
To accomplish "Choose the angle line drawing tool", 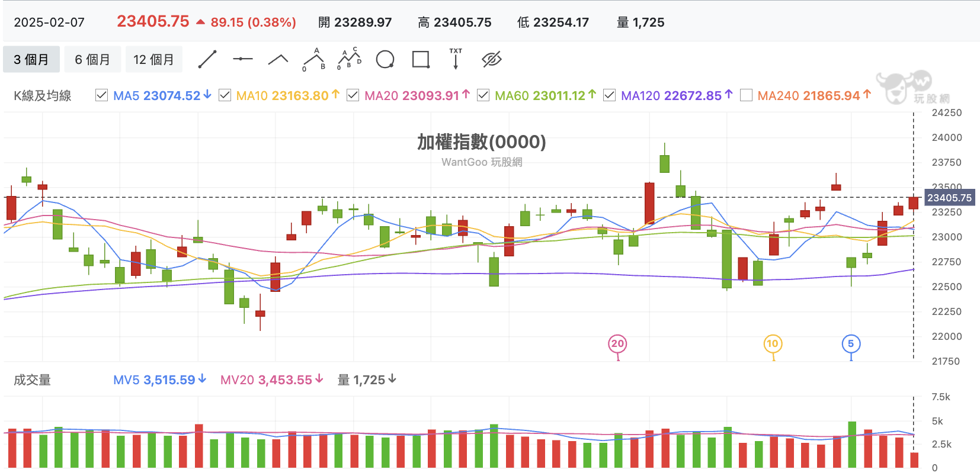I will [278, 59].
